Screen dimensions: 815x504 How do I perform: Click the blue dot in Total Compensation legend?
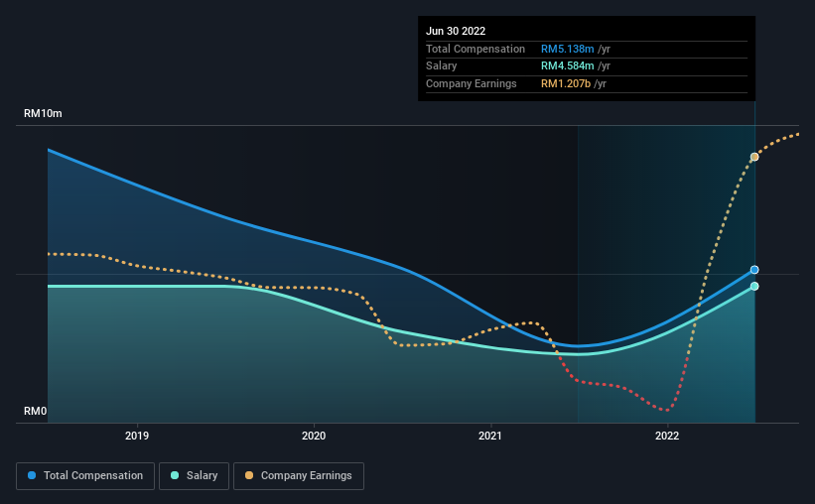click(32, 475)
